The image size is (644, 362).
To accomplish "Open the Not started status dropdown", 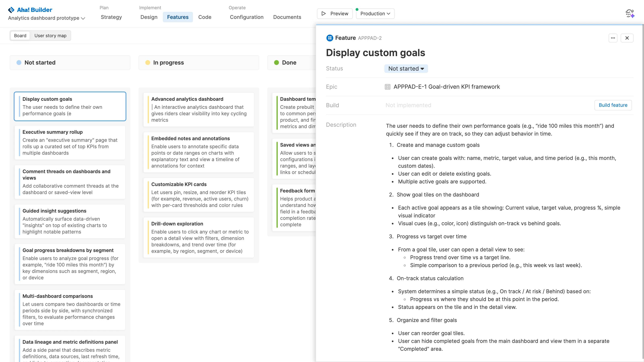I will pyautogui.click(x=406, y=68).
